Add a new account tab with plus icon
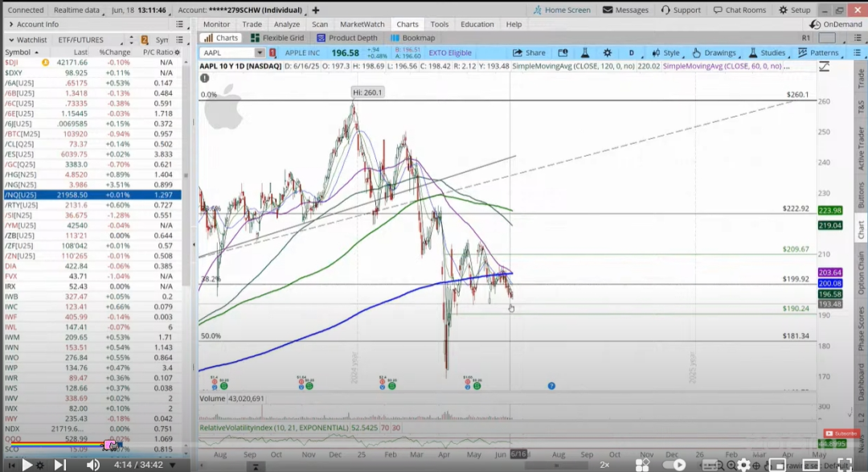The width and height of the screenshot is (868, 472). coord(316,10)
